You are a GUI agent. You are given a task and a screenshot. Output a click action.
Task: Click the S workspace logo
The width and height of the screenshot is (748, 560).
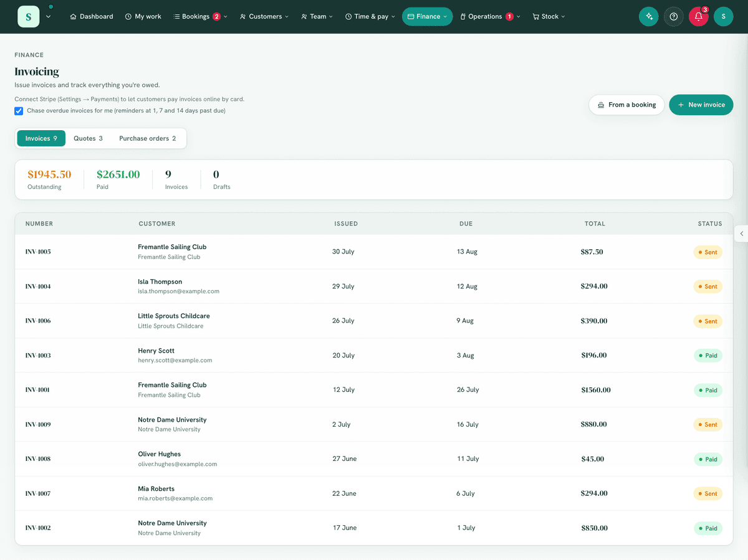click(x=29, y=16)
